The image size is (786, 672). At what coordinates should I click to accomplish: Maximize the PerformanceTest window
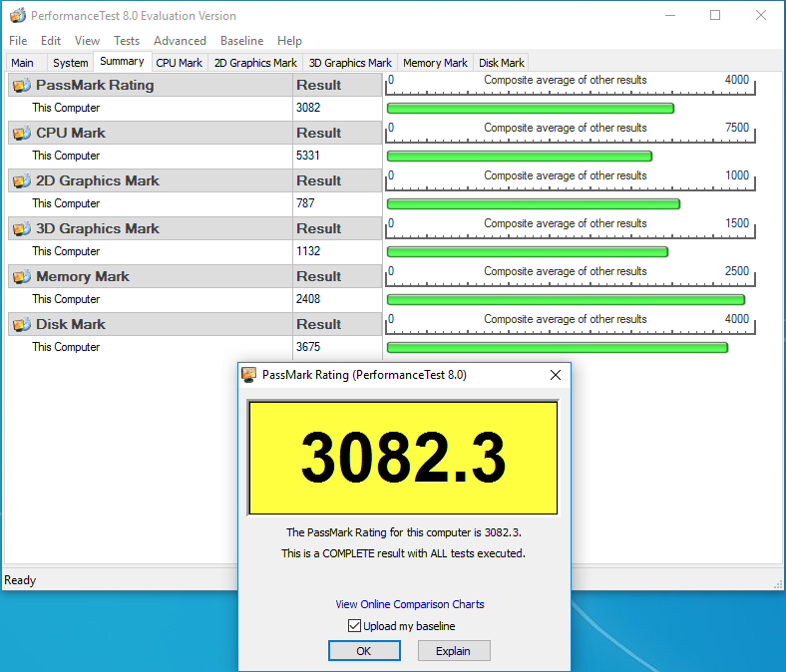point(715,16)
